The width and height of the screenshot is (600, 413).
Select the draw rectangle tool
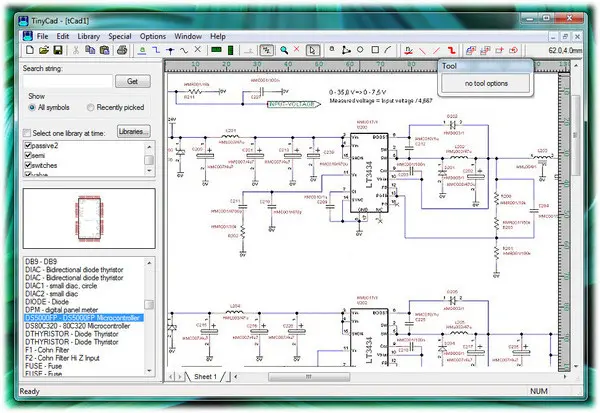(x=376, y=50)
